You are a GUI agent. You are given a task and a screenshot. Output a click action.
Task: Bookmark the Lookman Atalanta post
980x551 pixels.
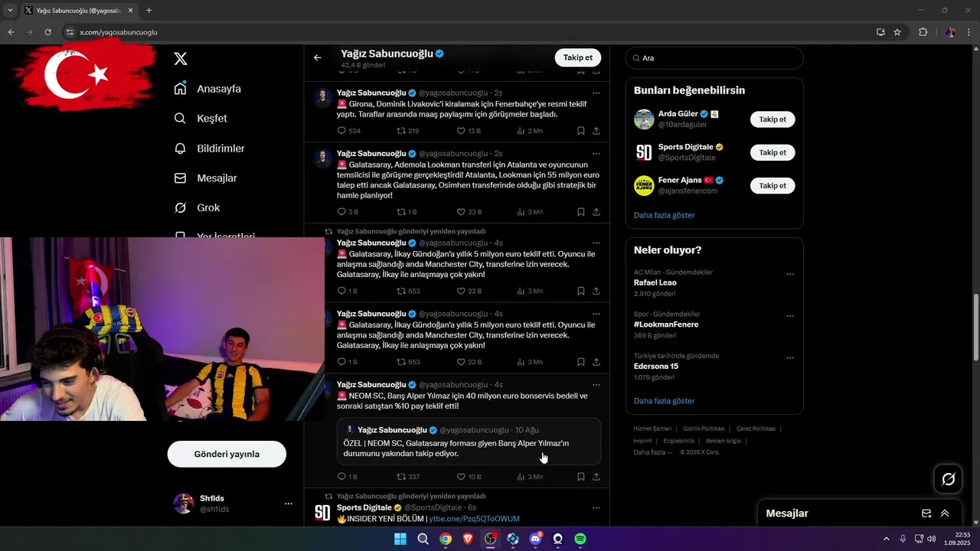click(581, 212)
